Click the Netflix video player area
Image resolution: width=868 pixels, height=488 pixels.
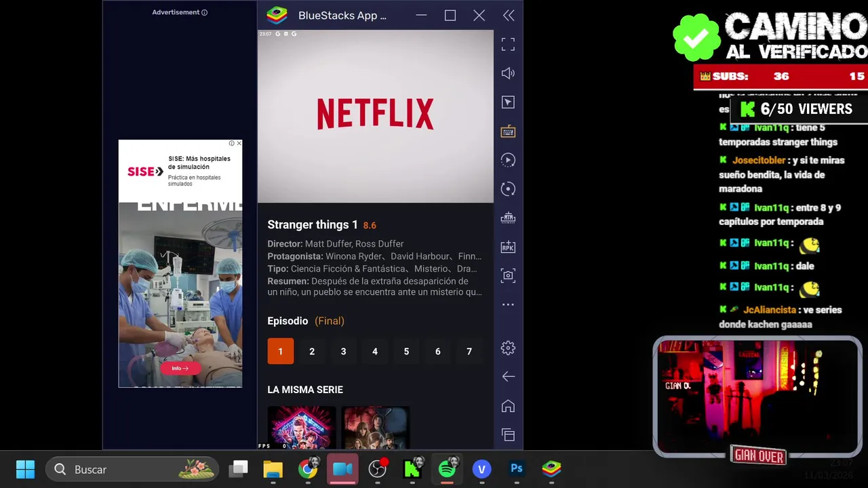376,116
